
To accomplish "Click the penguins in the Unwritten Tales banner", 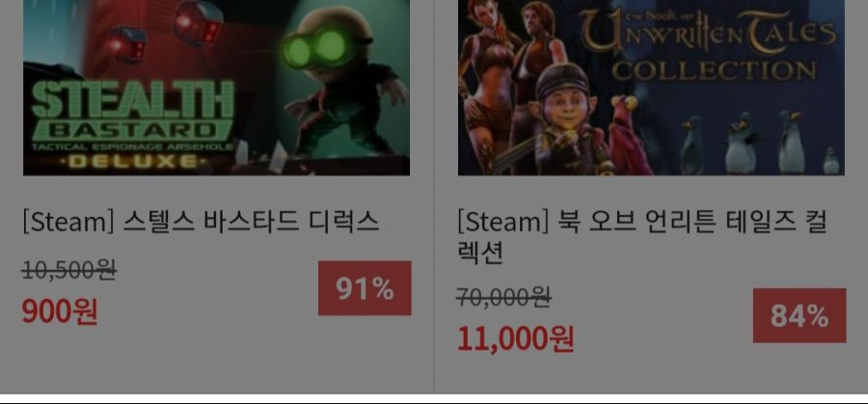I will [x=760, y=143].
